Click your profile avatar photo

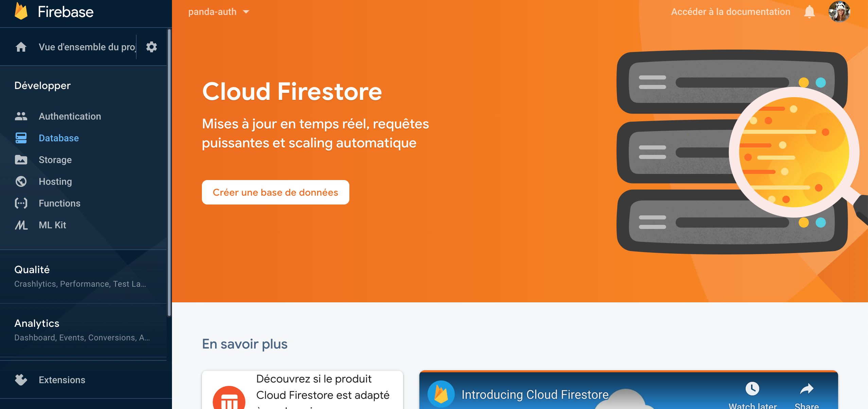coord(840,11)
